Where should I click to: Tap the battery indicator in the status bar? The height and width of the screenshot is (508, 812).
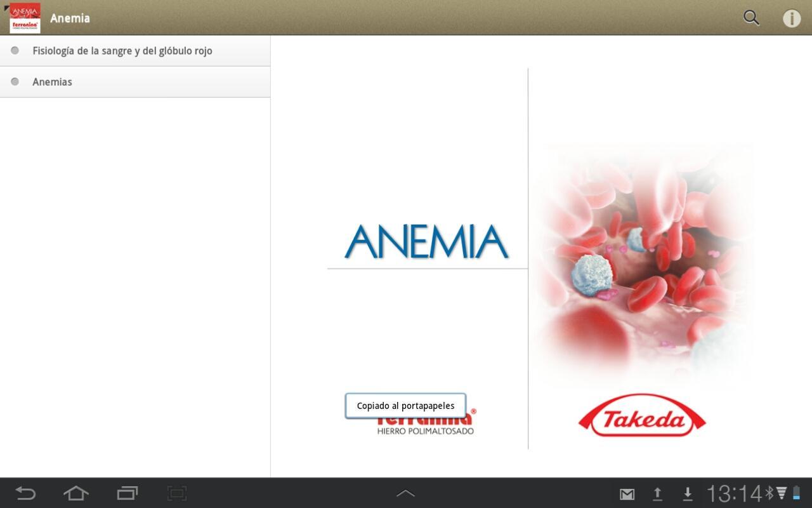click(797, 493)
